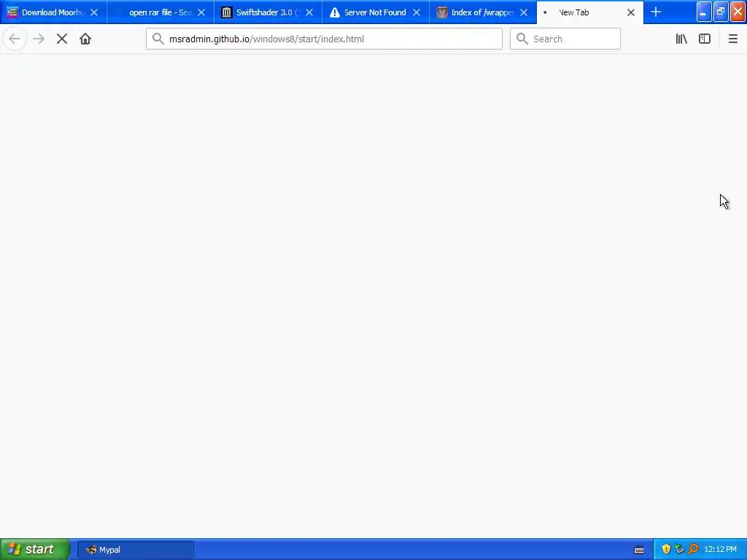Close the Swiftshader 3.0 tab
Viewport: 747px width, 560px height.
point(309,12)
